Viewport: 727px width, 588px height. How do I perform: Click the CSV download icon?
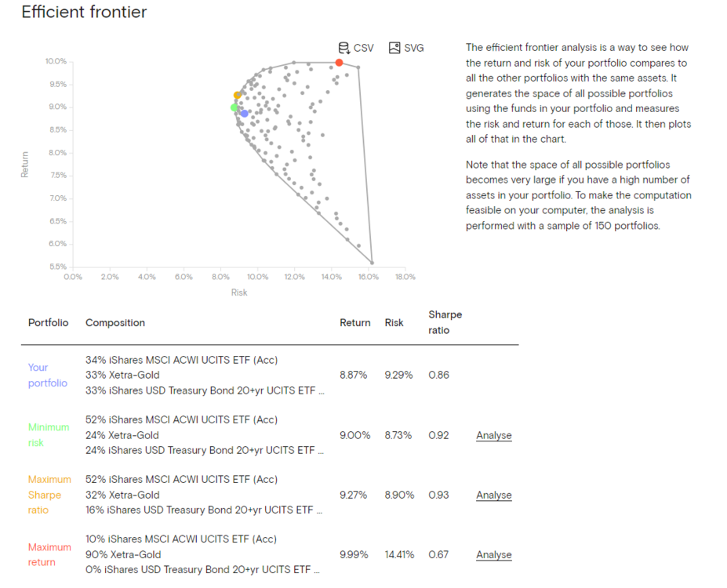point(344,48)
